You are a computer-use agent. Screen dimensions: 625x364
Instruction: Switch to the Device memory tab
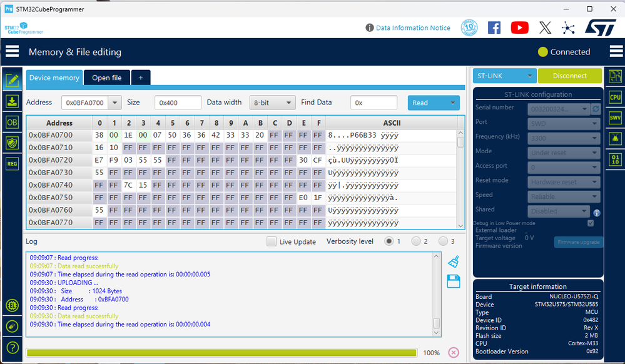tap(54, 78)
